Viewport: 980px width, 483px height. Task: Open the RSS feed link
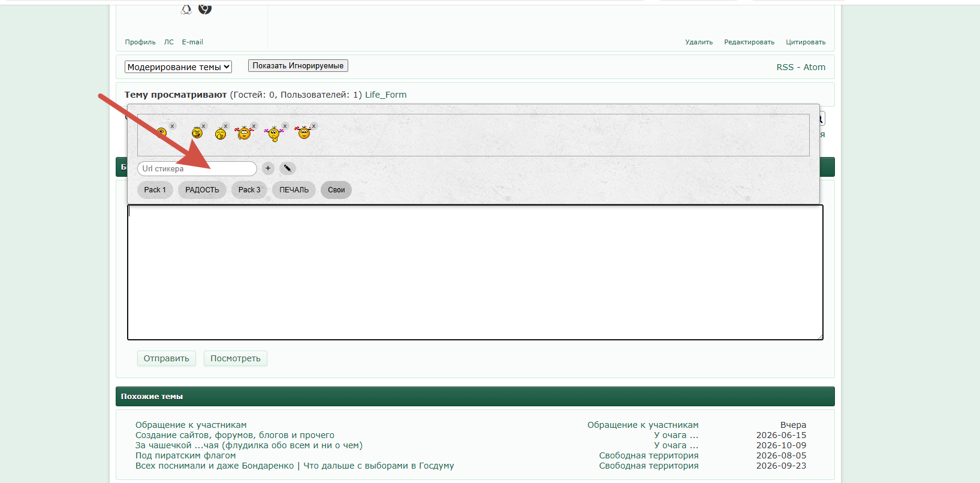pyautogui.click(x=785, y=67)
